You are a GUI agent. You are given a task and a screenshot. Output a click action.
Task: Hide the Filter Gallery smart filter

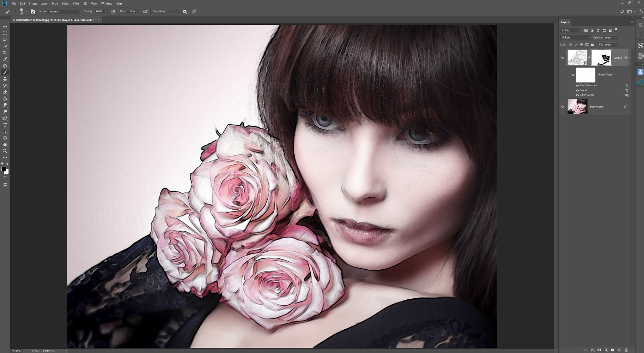[577, 95]
